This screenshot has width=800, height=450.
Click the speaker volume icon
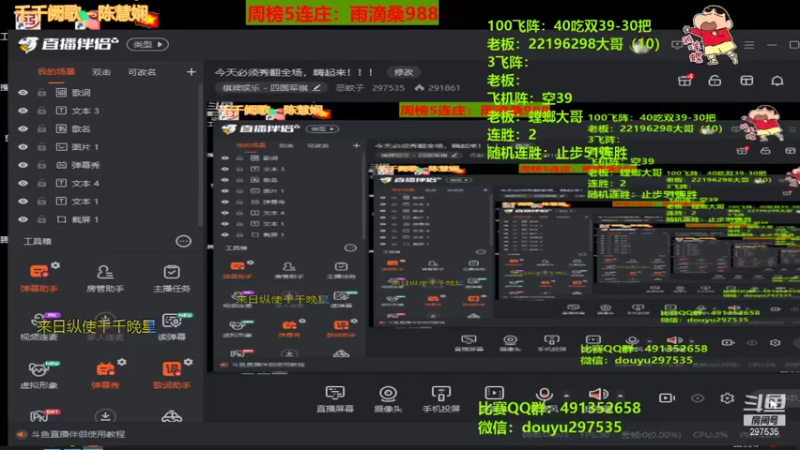click(598, 394)
